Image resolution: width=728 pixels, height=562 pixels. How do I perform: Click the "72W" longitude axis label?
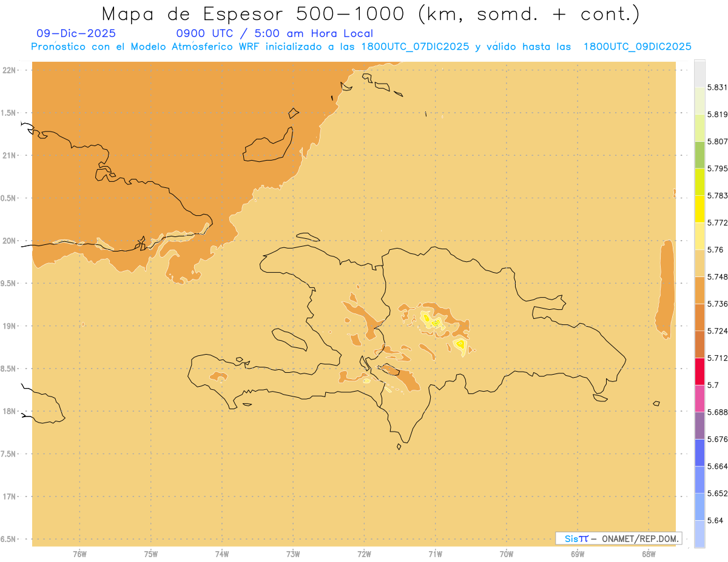(365, 554)
